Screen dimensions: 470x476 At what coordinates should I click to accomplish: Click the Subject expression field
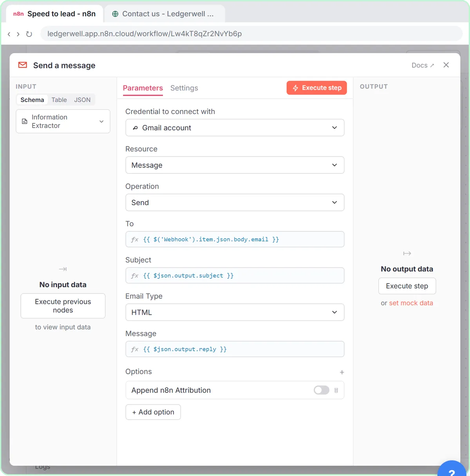click(235, 276)
